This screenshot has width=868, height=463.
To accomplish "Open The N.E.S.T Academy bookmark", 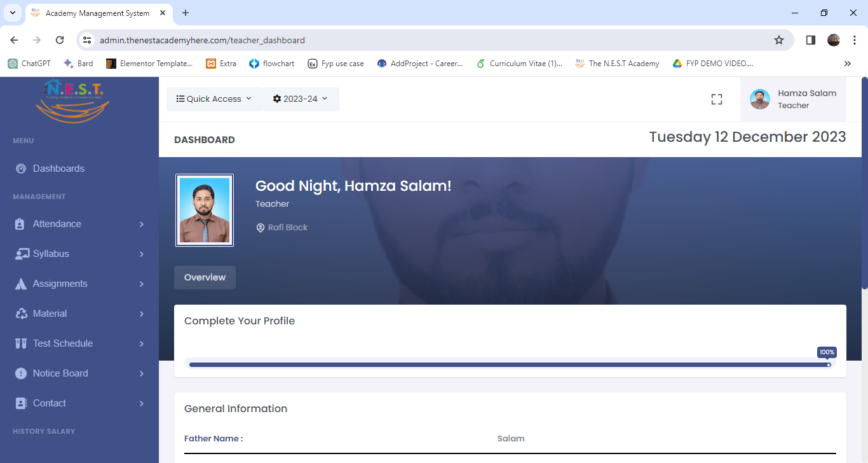I will 617,64.
